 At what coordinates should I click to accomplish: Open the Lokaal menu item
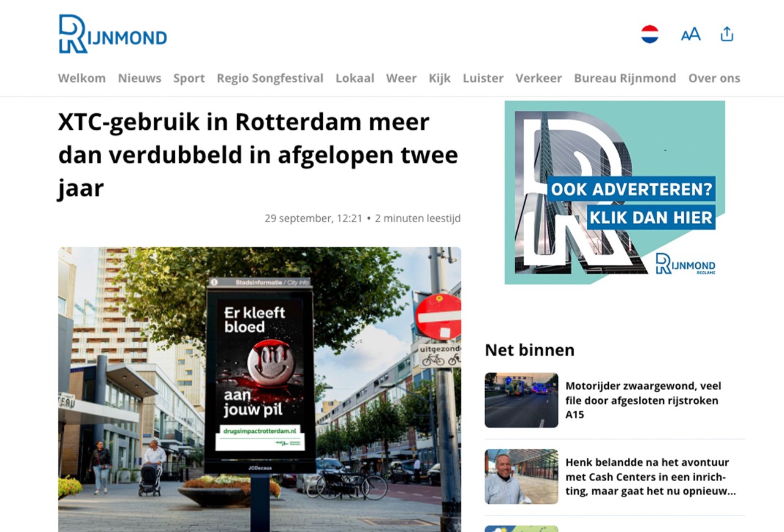[x=355, y=78]
